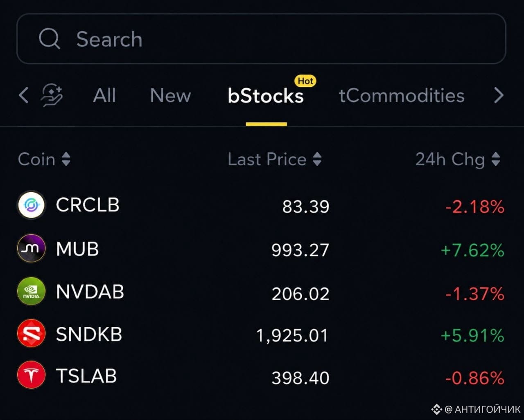Focus the Search input field

coord(261,39)
